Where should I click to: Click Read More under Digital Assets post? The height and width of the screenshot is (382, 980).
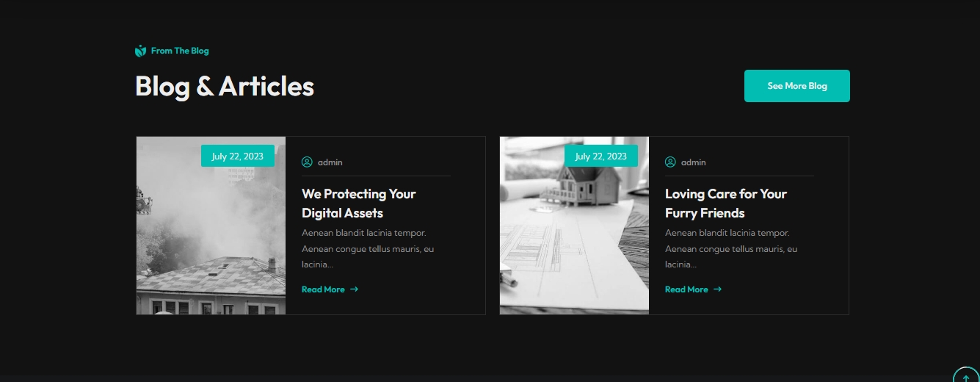[x=323, y=289]
